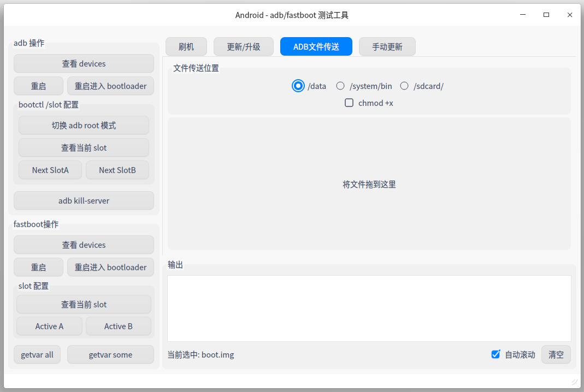Click Active B in fastboot slot 配置
This screenshot has width=584, height=392.
point(119,326)
